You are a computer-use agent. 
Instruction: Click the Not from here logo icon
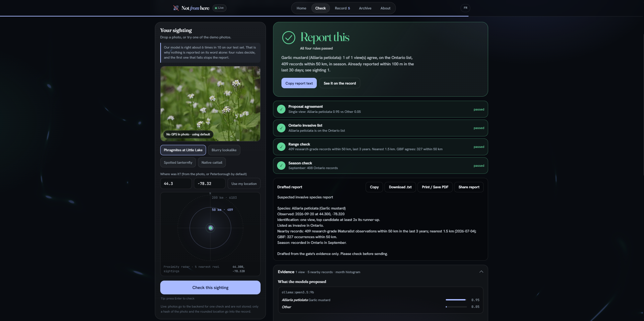point(176,8)
